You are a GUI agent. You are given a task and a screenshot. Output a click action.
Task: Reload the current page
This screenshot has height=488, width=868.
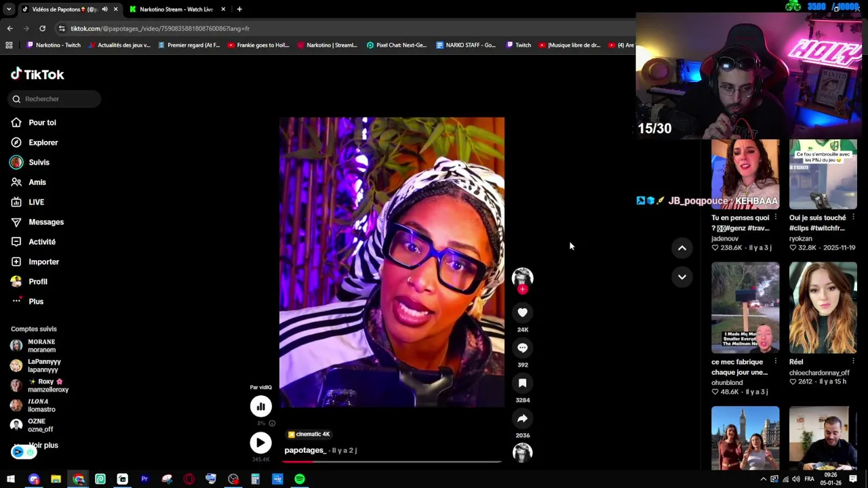point(42,28)
